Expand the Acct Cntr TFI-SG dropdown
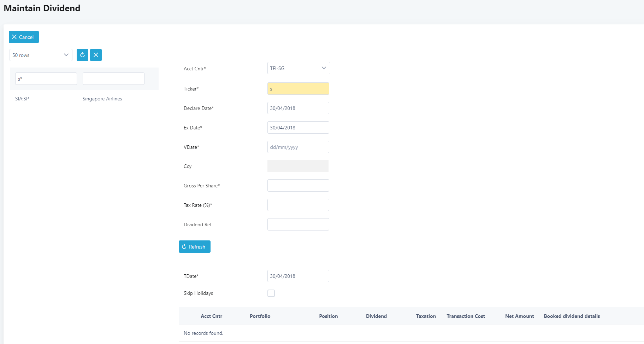This screenshot has height=344, width=644. [x=299, y=68]
